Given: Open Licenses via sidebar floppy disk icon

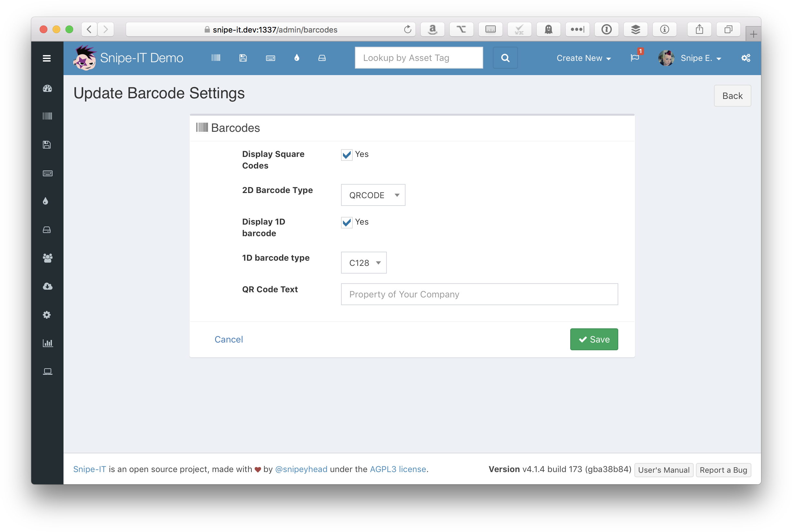Looking at the screenshot, I should point(47,145).
